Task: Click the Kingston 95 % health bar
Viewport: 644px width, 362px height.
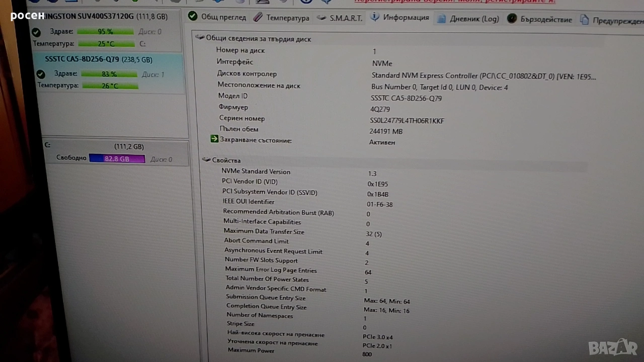Action: (x=105, y=32)
